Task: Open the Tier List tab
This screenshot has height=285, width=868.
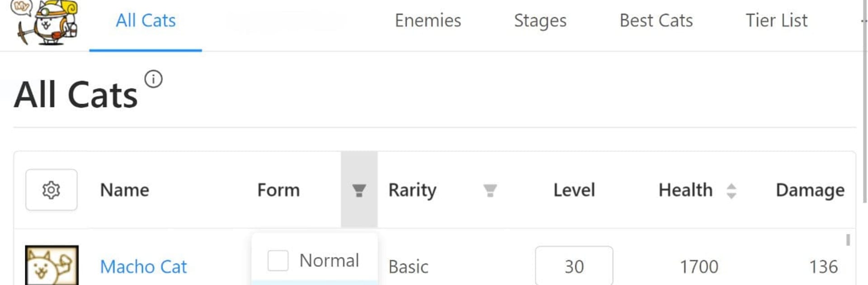Action: coord(776,21)
